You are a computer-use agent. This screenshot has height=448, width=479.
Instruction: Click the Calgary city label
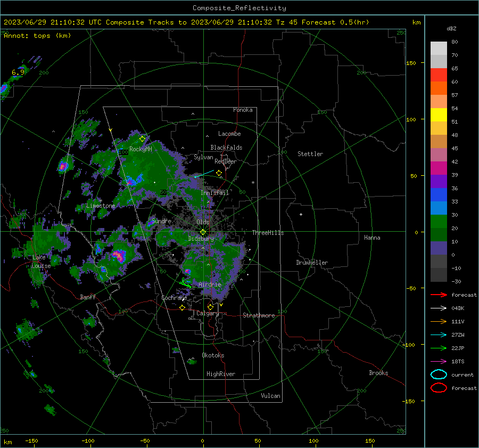[208, 313]
